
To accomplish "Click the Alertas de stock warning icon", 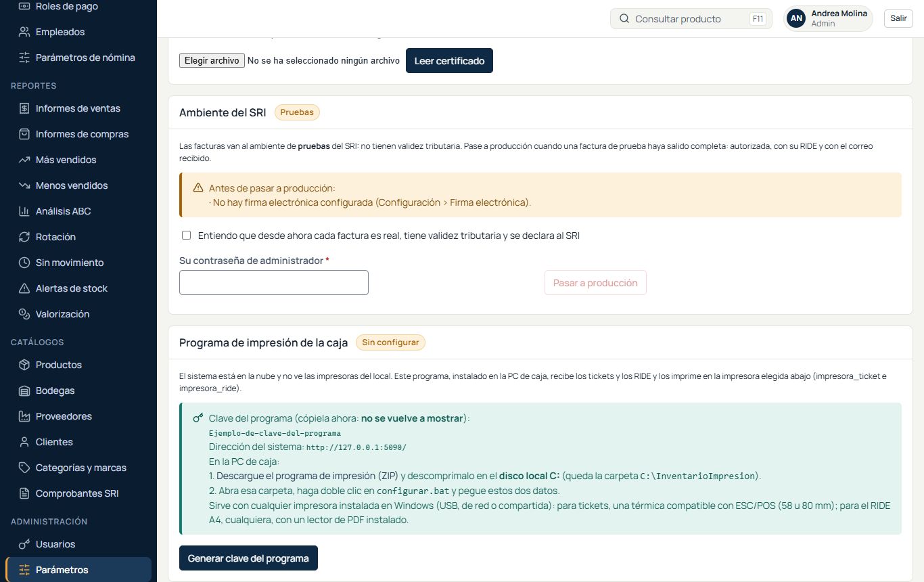I will point(24,288).
